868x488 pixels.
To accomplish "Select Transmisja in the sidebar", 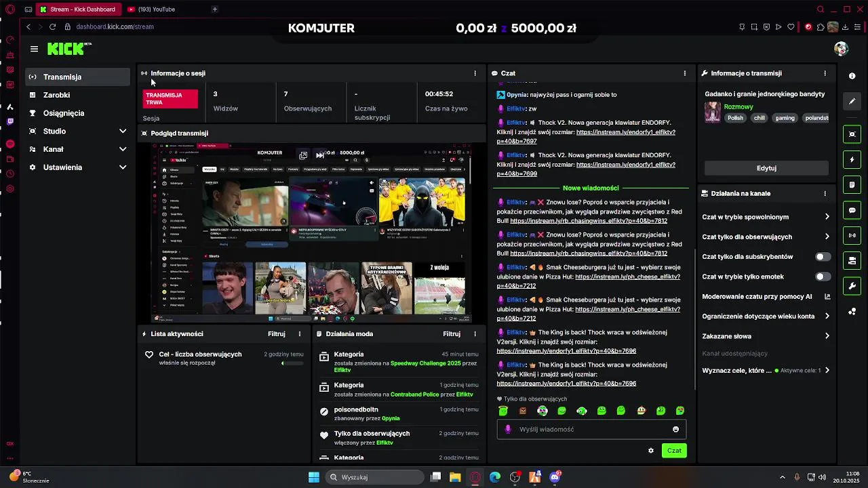I will coord(78,77).
